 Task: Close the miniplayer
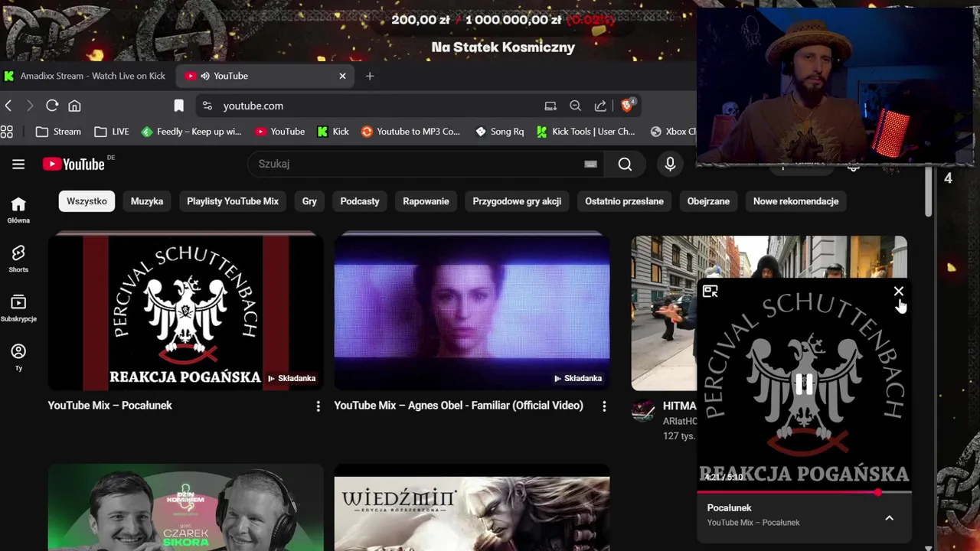[898, 292]
